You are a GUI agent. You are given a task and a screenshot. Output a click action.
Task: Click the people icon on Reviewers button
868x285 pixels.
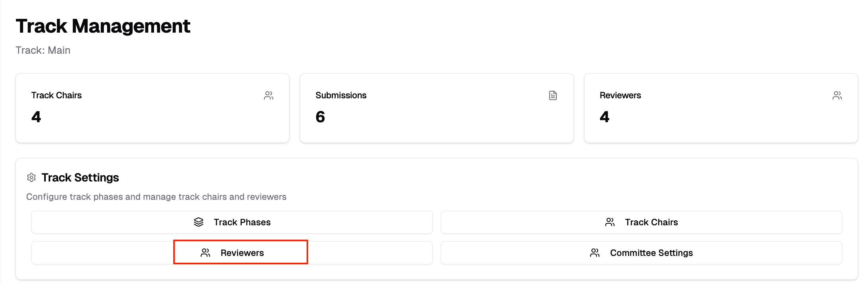(x=205, y=253)
